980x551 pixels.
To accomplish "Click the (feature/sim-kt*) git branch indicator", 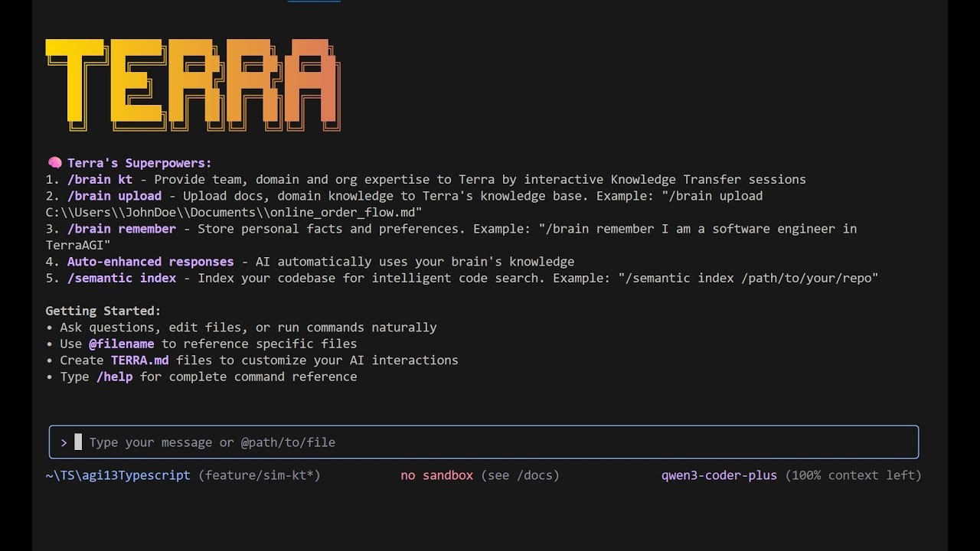I will click(x=260, y=474).
